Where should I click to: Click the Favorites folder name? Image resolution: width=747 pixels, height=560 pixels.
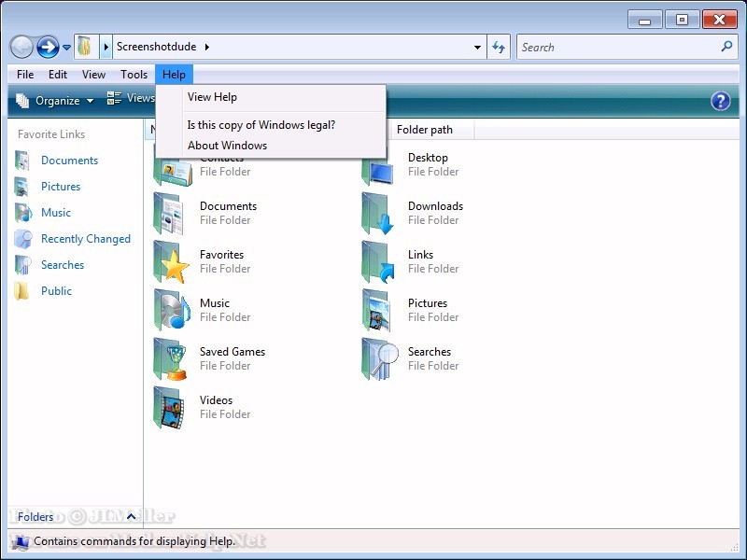click(221, 255)
